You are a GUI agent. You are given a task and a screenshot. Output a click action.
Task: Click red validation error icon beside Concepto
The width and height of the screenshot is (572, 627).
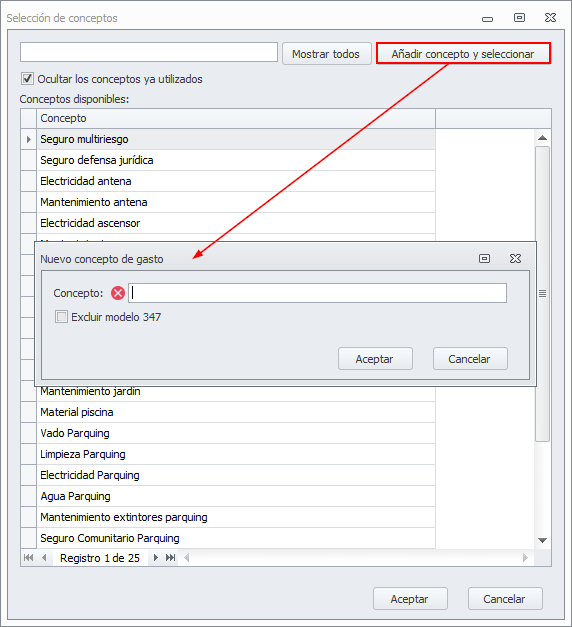[x=118, y=293]
